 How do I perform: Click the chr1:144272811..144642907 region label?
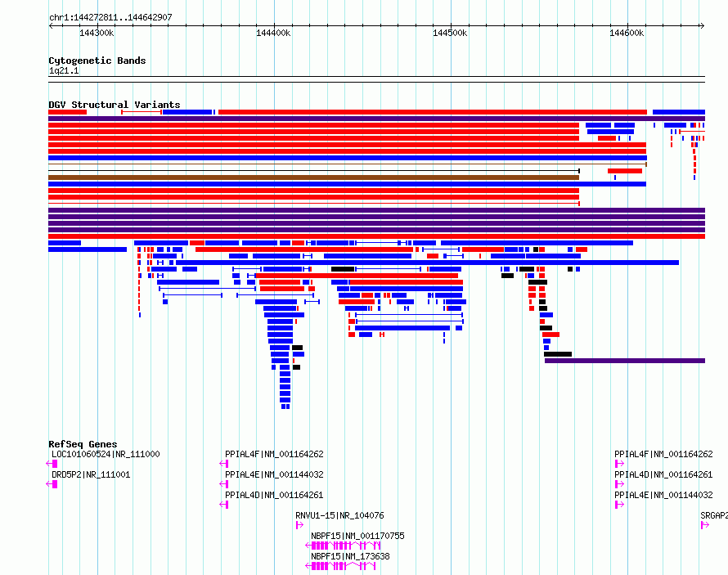[x=110, y=17]
